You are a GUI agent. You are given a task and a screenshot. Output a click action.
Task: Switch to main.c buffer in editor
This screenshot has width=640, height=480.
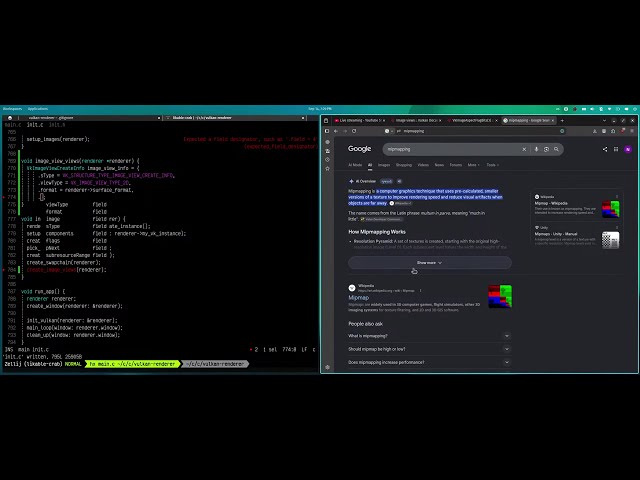pyautogui.click(x=13, y=124)
